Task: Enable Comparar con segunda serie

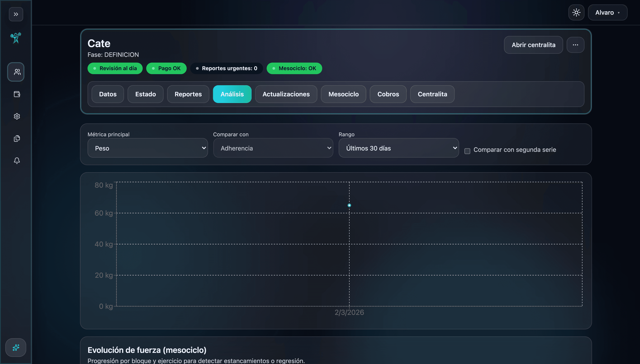Action: [467, 151]
